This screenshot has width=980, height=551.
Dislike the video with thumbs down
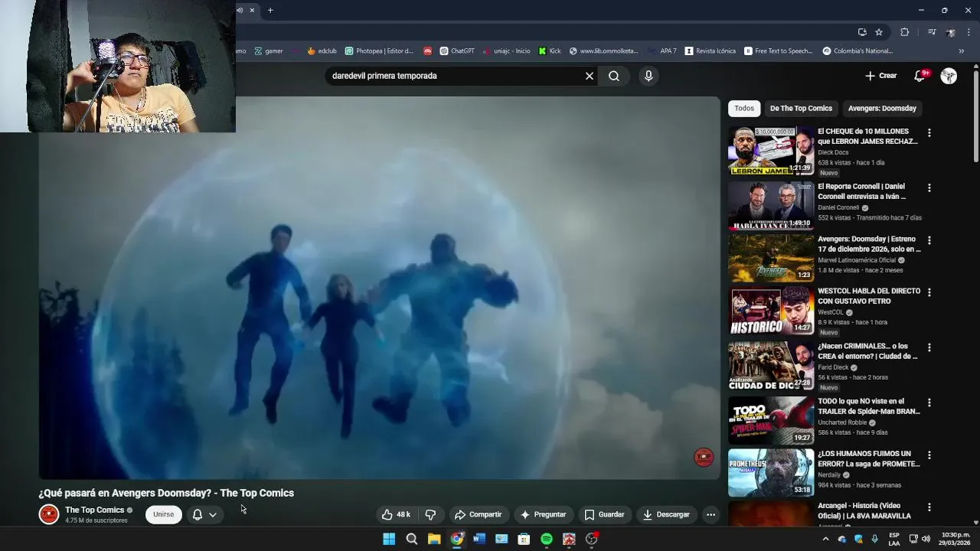tap(430, 514)
